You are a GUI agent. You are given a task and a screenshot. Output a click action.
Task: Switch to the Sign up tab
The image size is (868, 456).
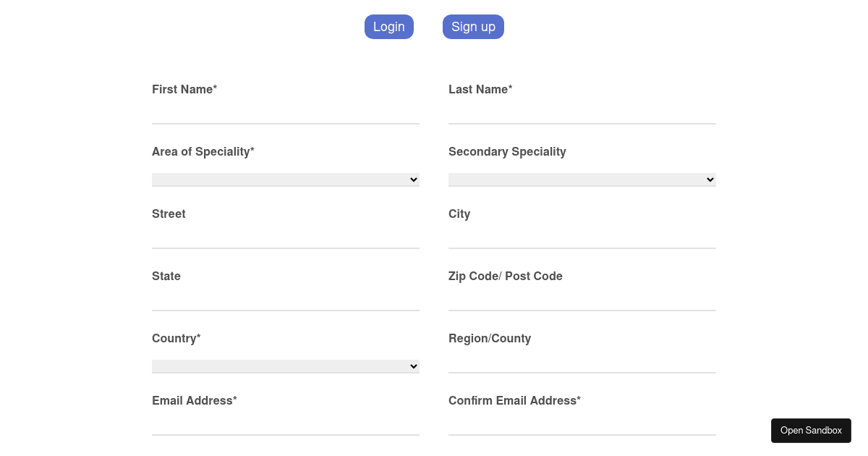click(x=473, y=26)
